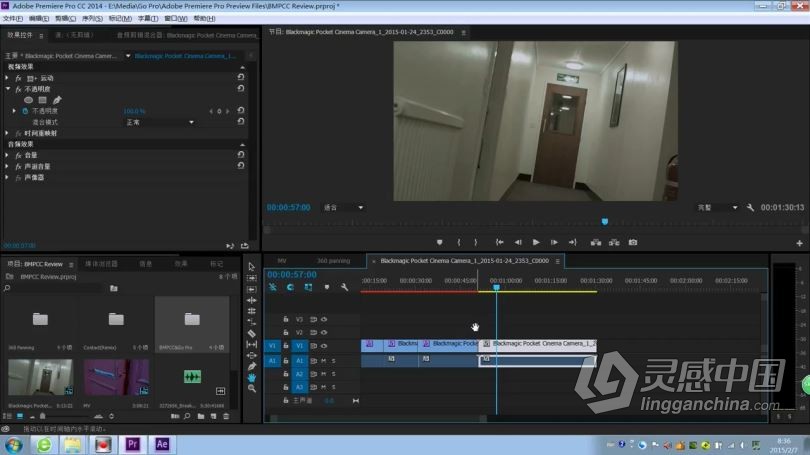Image resolution: width=810 pixels, height=455 pixels.
Task: Open the program monitor button editor plus
Action: click(x=799, y=243)
